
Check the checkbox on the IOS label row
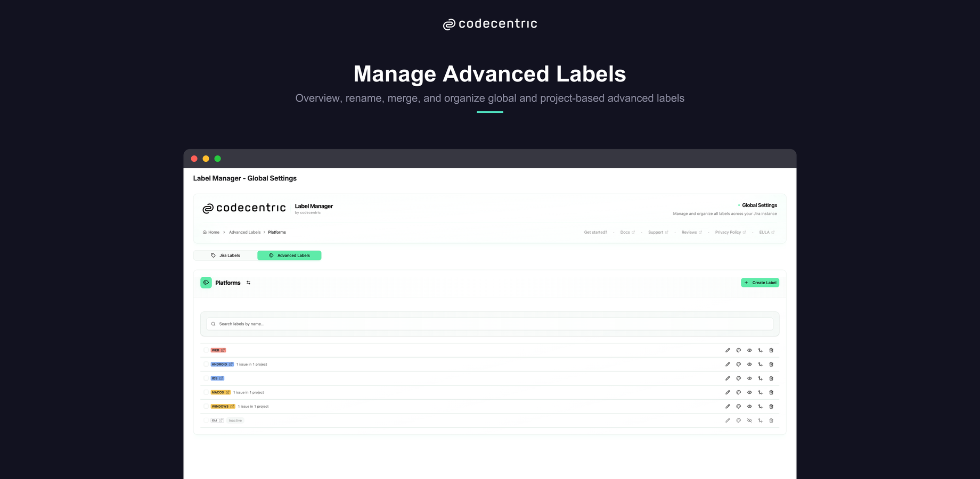(x=206, y=378)
